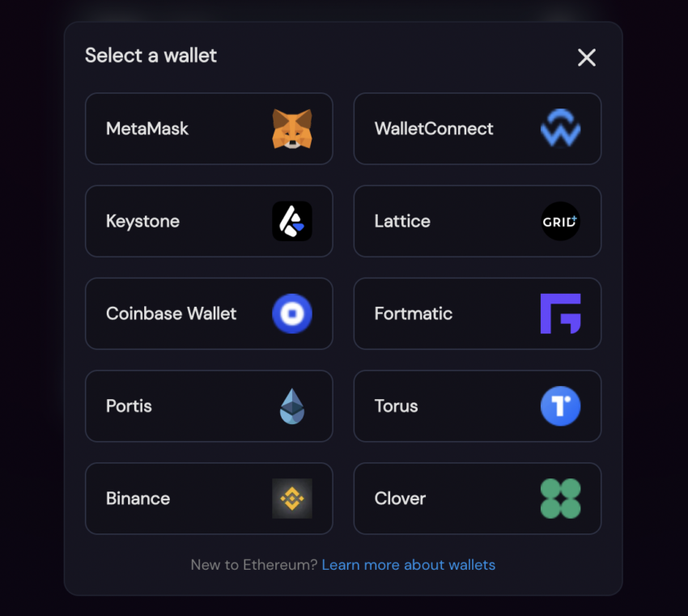Choose WalletConnect wallet label

coord(434,129)
